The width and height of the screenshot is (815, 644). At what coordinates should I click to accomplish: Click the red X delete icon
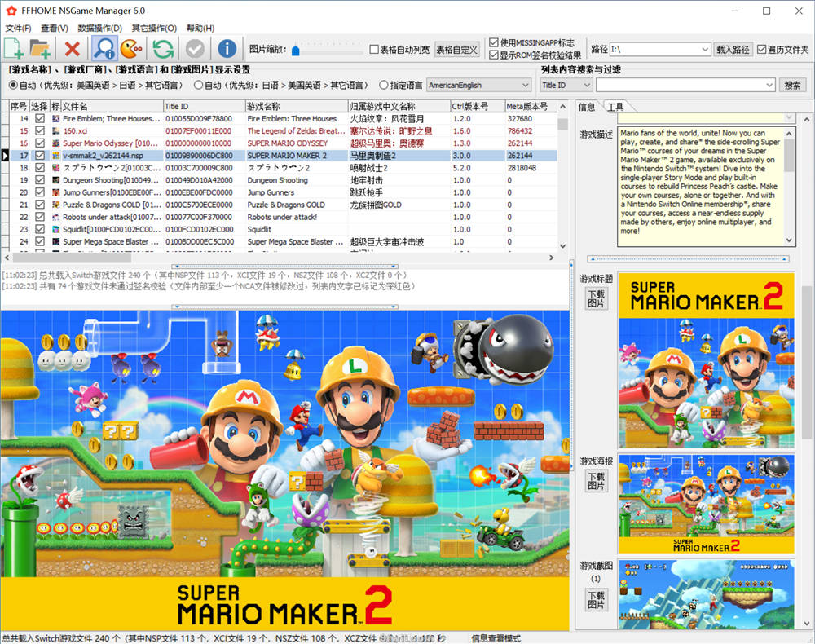click(x=73, y=49)
